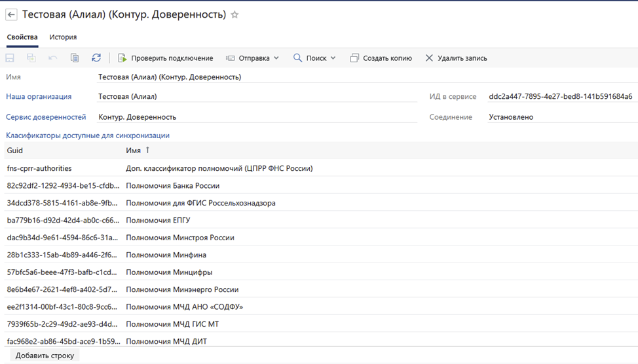Open the Наша организация link
The height and width of the screenshot is (364, 638).
click(x=39, y=96)
